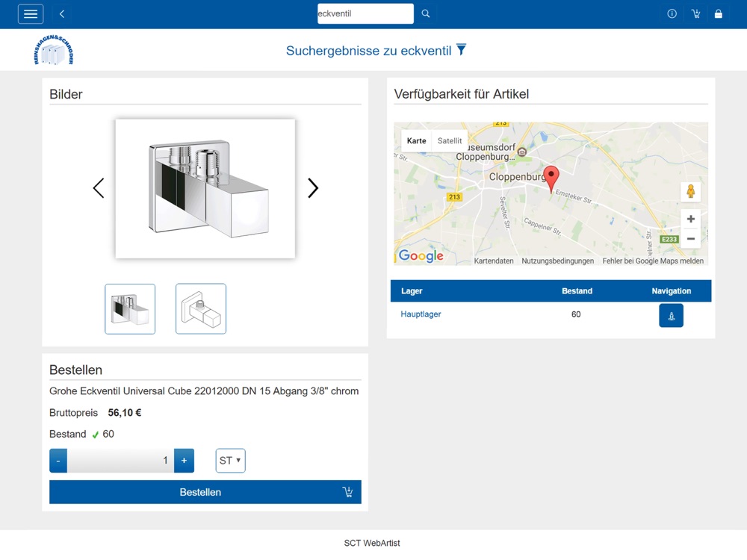Open the info icon in header
Viewport: 747px width, 560px height.
[672, 13]
